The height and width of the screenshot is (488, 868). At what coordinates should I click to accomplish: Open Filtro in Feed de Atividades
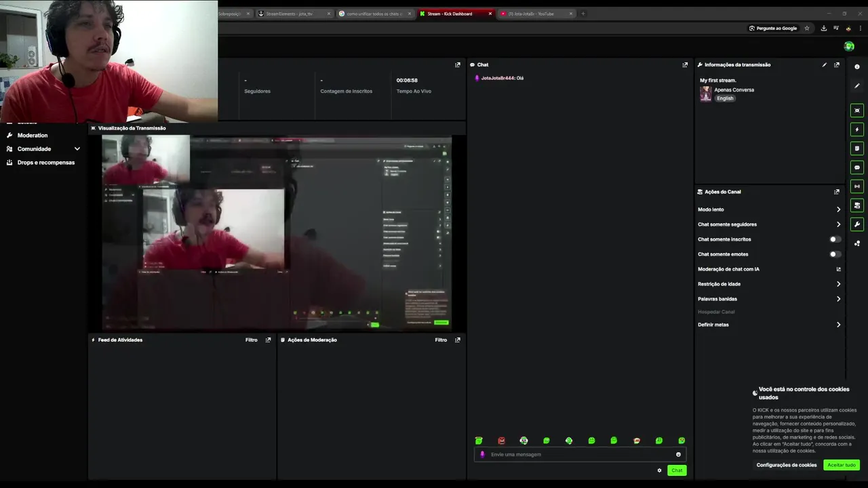(x=252, y=340)
